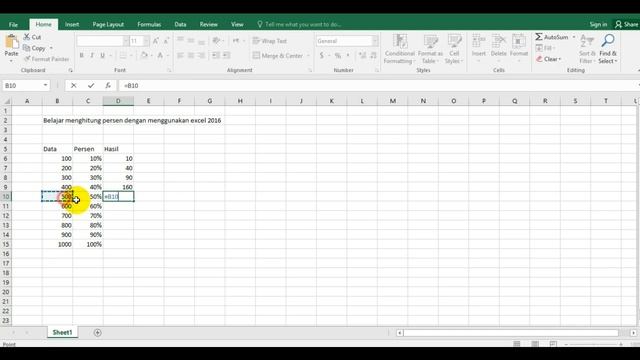Image resolution: width=640 pixels, height=360 pixels.
Task: Open the font size dropdown
Action: pyautogui.click(x=146, y=41)
